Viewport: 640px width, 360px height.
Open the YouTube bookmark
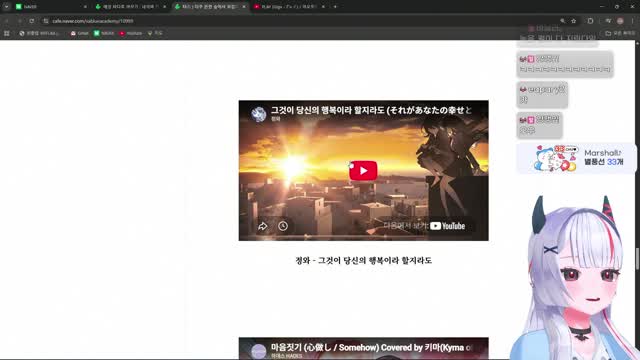(x=131, y=33)
